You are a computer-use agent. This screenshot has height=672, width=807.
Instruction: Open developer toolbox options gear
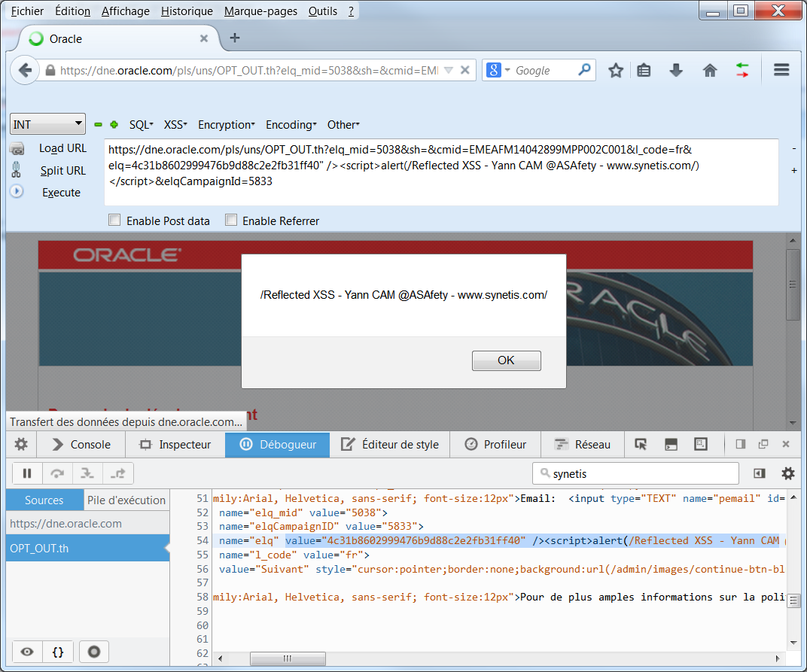click(21, 444)
